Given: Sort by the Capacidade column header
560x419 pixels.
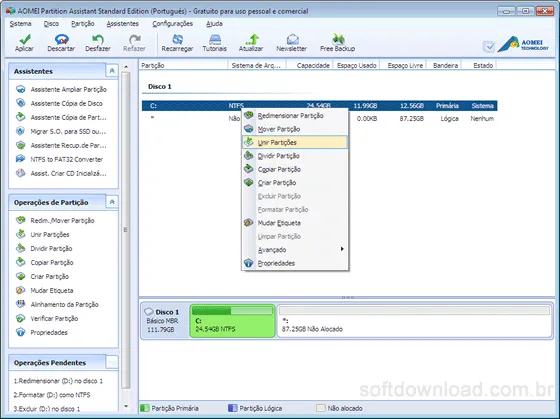Looking at the screenshot, I should coord(310,65).
